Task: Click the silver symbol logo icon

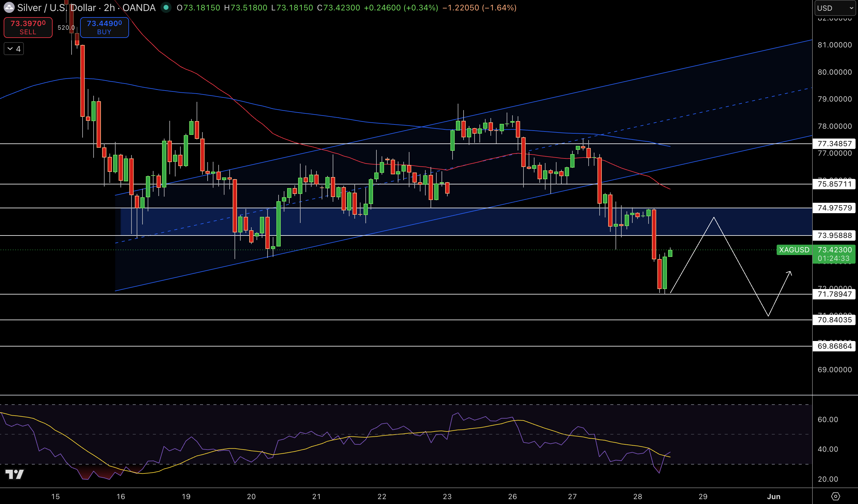Action: [x=9, y=7]
